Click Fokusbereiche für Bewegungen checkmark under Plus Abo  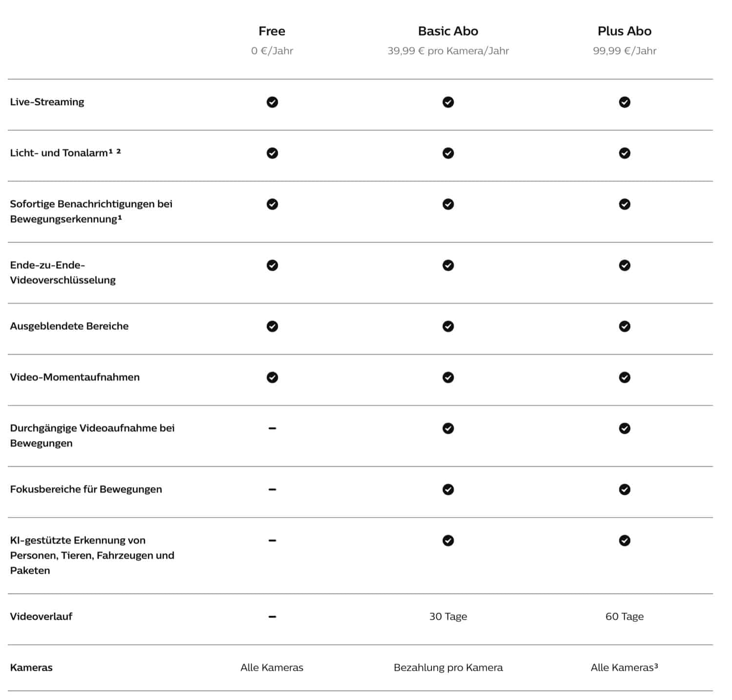pyautogui.click(x=625, y=489)
